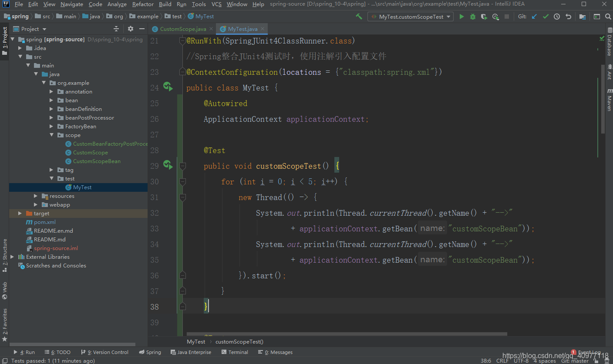
Task: Open Java Enterprise tool window
Action: tap(191, 352)
